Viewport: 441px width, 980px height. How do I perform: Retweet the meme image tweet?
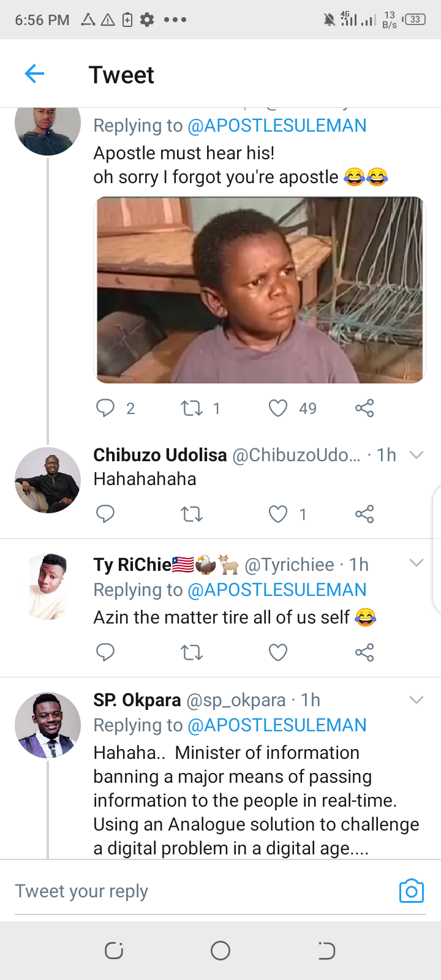tap(192, 408)
